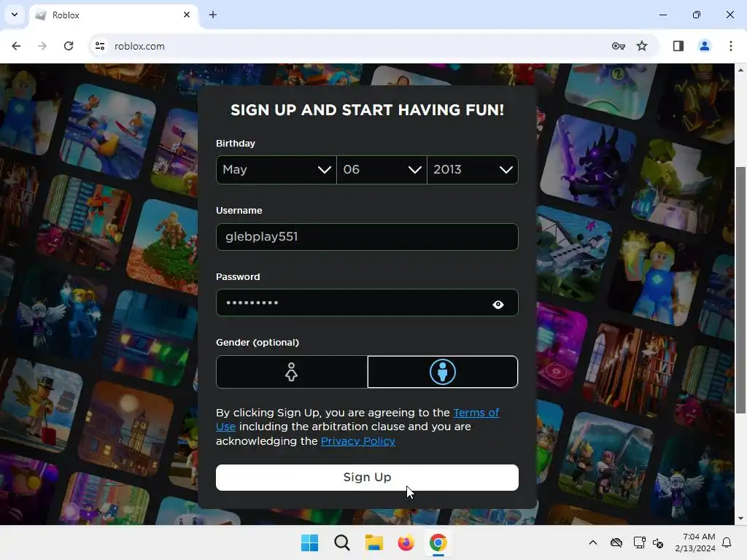Select the female gender option

292,372
